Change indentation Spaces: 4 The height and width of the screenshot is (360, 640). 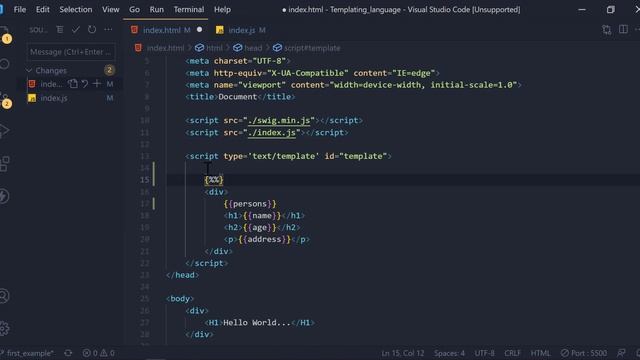pos(449,353)
